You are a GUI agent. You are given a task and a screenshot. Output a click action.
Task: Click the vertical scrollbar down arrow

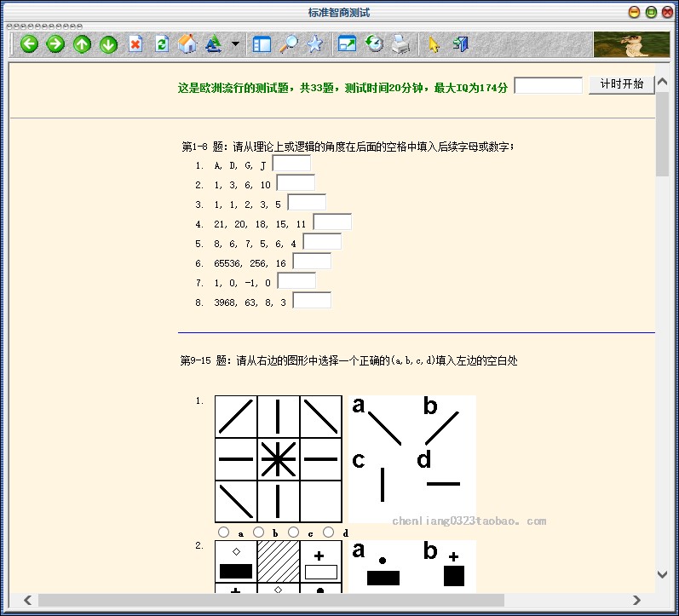click(x=662, y=575)
